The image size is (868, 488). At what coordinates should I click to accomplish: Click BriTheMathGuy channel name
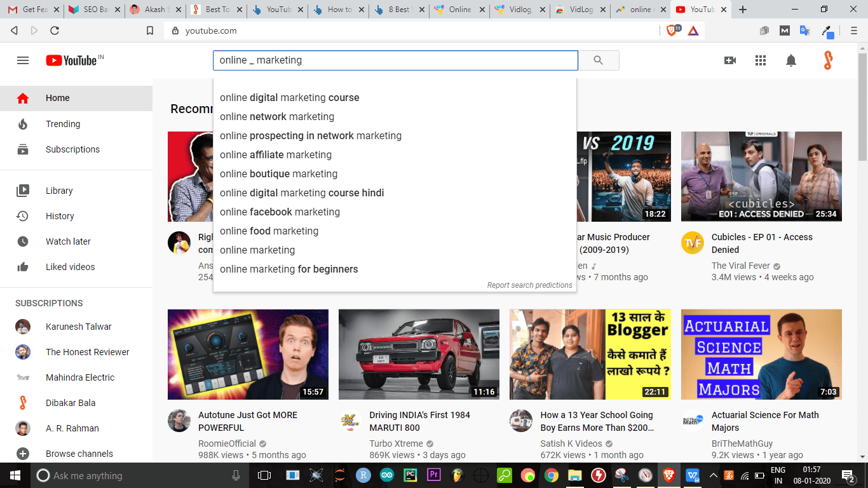click(742, 444)
